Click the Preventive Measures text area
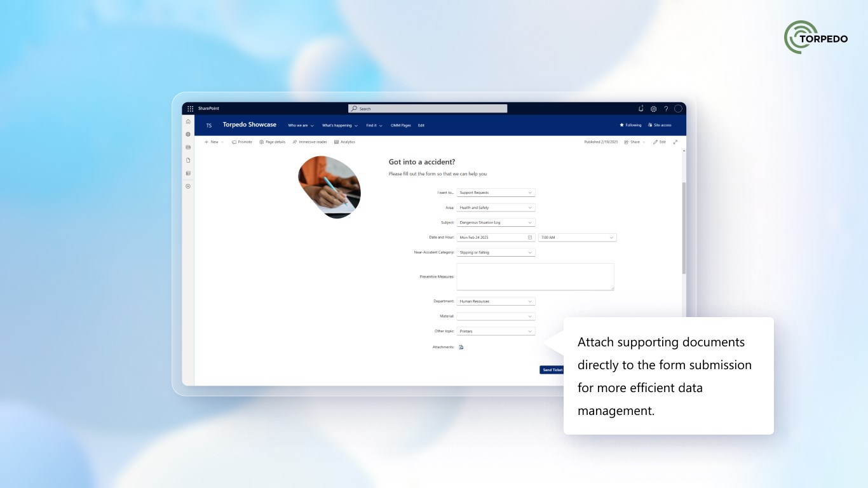Image resolution: width=868 pixels, height=488 pixels. (536, 277)
